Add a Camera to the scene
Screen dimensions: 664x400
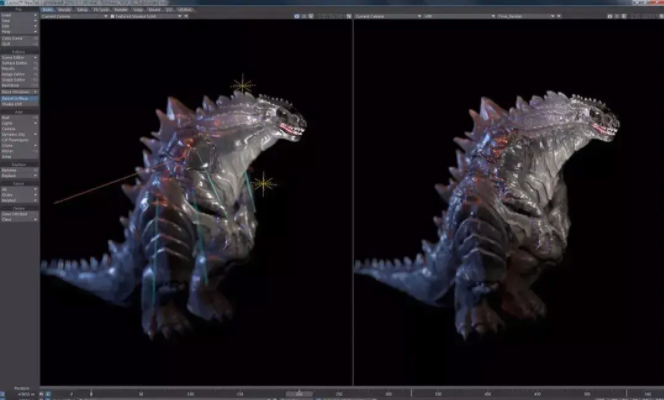[x=19, y=129]
